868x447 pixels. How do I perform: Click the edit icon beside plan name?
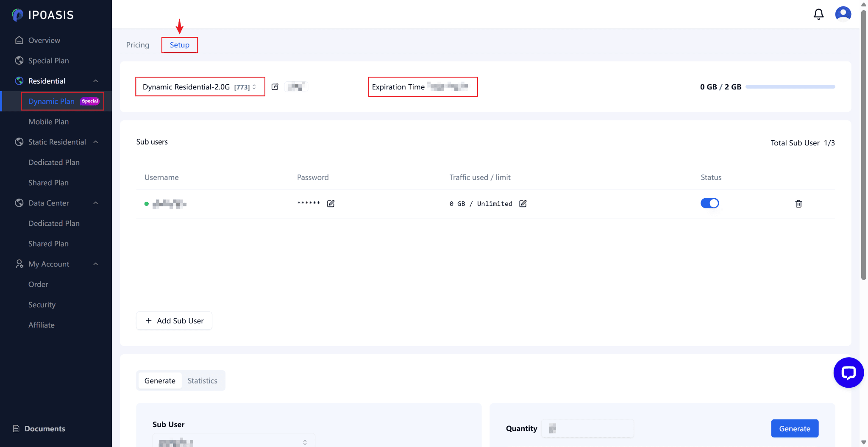click(275, 87)
